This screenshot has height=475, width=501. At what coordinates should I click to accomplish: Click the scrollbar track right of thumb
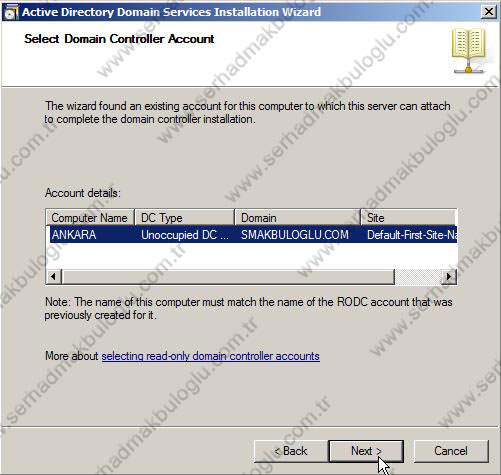pyautogui.click(x=418, y=277)
